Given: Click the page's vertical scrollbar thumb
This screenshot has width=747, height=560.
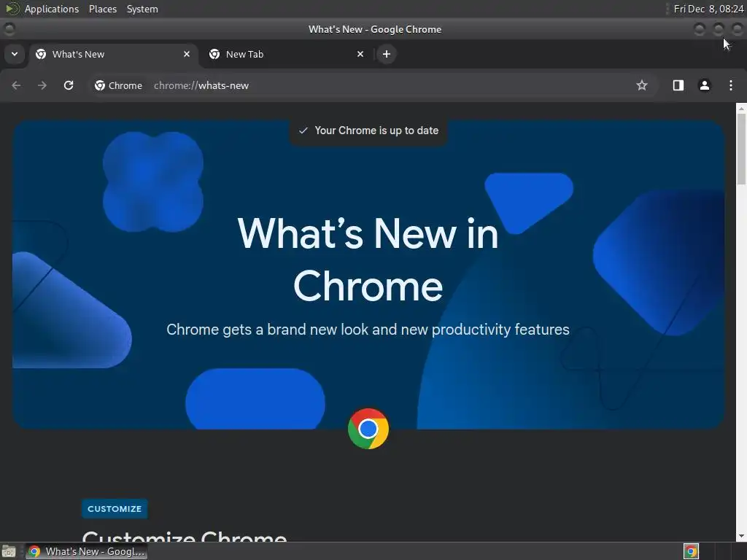Looking at the screenshot, I should tap(741, 147).
